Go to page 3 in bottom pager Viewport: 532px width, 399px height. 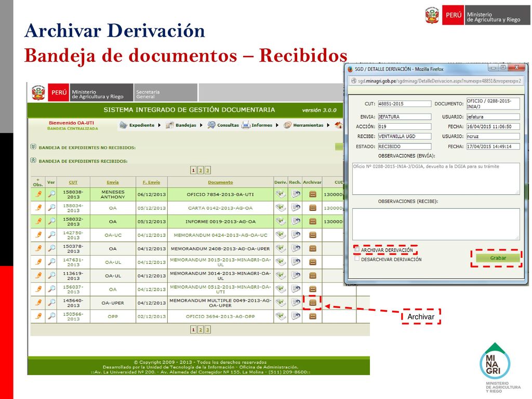coord(208,330)
